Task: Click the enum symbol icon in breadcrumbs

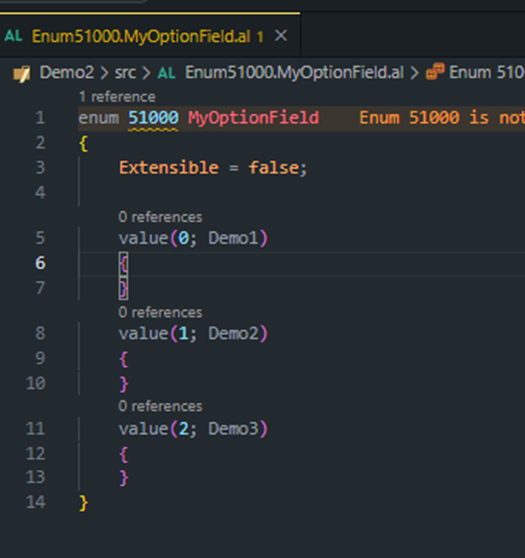Action: (x=435, y=72)
